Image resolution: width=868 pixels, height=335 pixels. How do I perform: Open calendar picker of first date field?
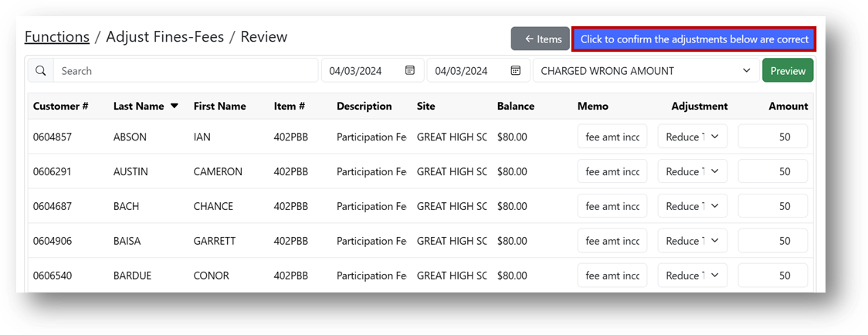tap(410, 70)
